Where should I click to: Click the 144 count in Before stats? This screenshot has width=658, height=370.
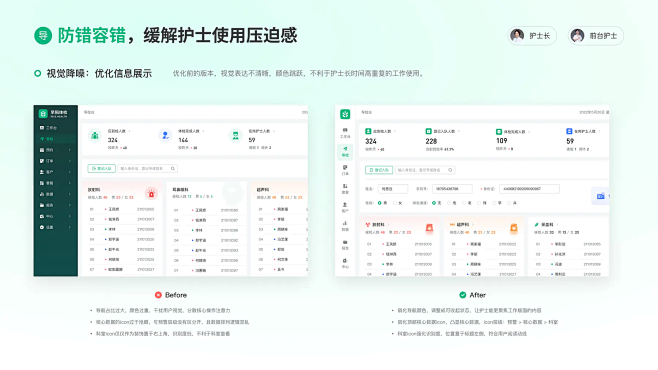point(183,140)
